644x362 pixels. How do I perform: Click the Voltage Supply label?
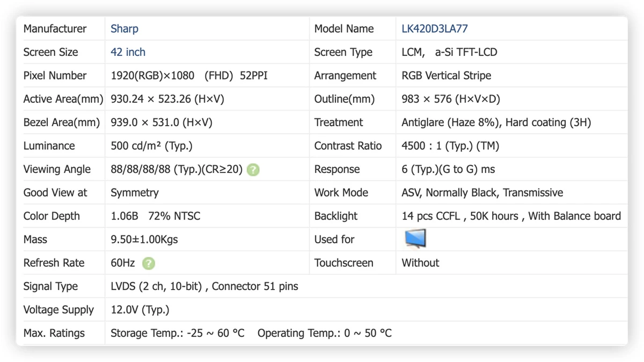coord(58,310)
